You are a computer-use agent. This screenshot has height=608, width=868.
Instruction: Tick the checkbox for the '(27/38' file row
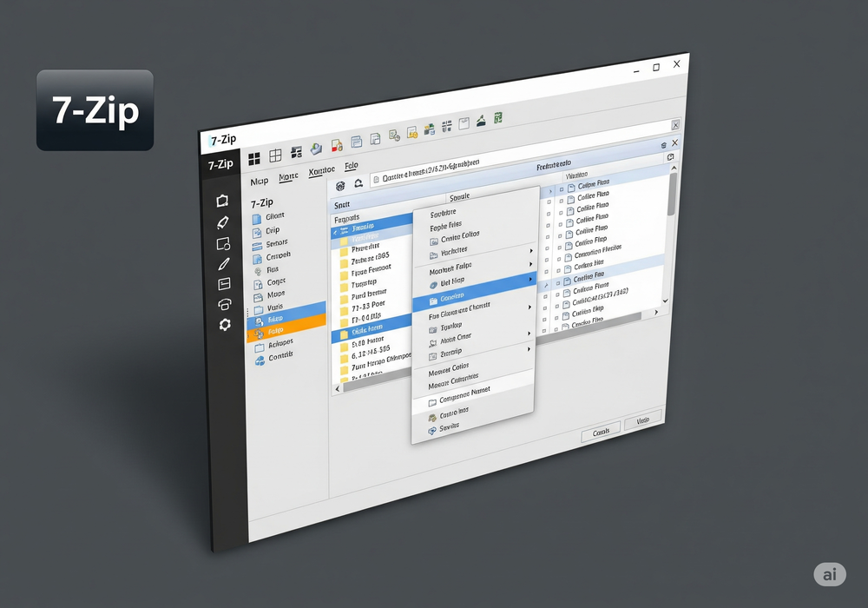tap(557, 306)
